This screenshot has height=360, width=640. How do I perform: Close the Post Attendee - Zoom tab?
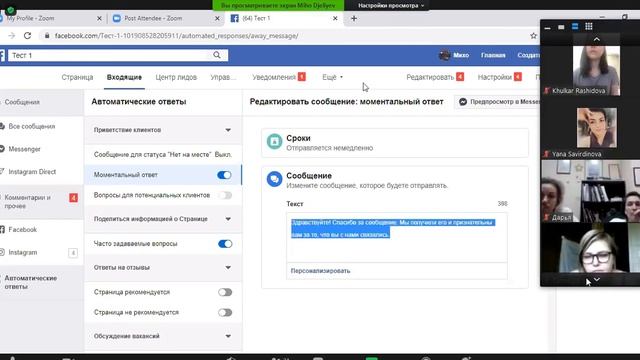(x=217, y=18)
